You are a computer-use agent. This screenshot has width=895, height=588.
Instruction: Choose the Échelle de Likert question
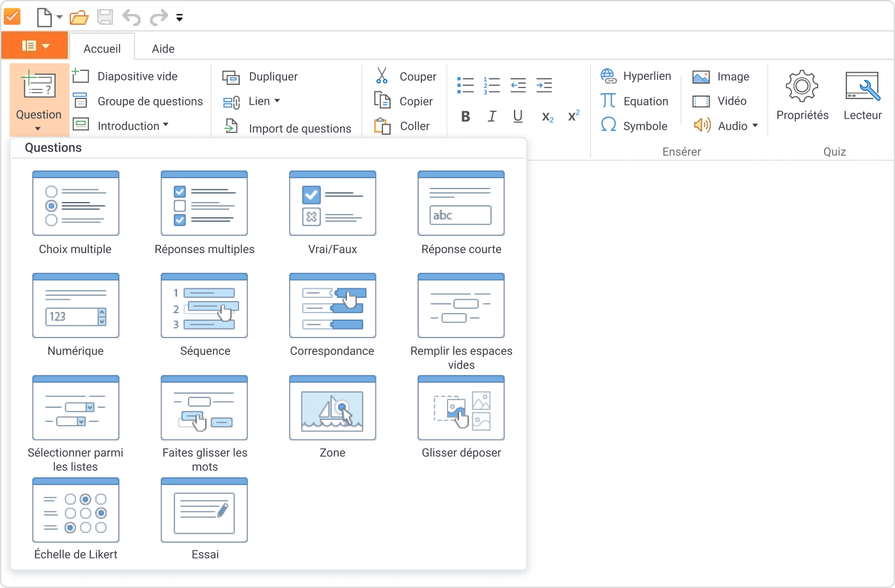tap(75, 520)
